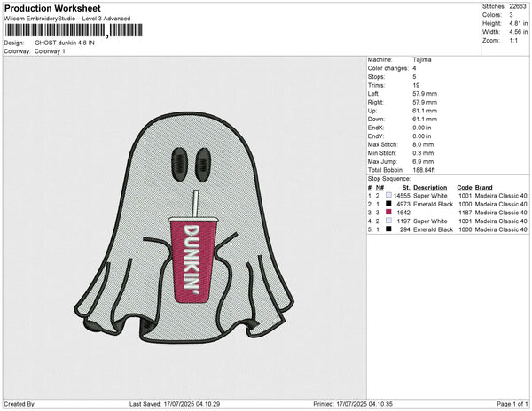Click thread code 1187
This screenshot has height=411, width=532.
[465, 213]
